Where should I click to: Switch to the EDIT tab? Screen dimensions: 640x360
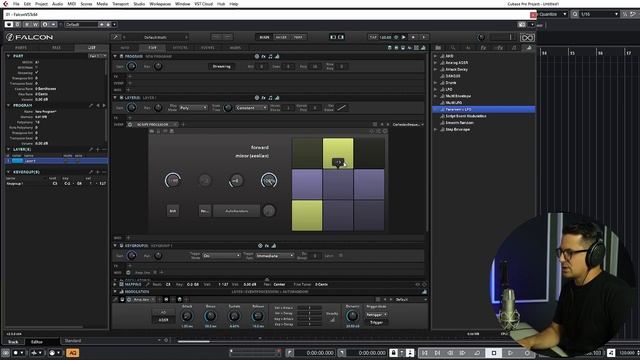pyautogui.click(x=152, y=48)
